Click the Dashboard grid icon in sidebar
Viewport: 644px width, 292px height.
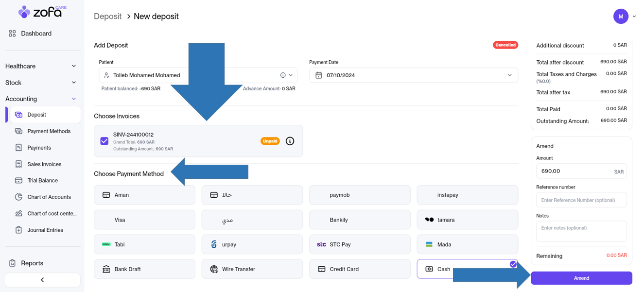pyautogui.click(x=12, y=34)
